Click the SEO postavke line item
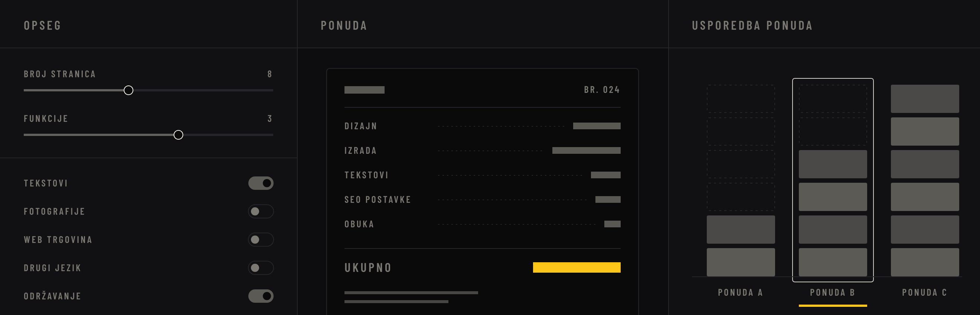The height and width of the screenshot is (315, 980). [483, 199]
